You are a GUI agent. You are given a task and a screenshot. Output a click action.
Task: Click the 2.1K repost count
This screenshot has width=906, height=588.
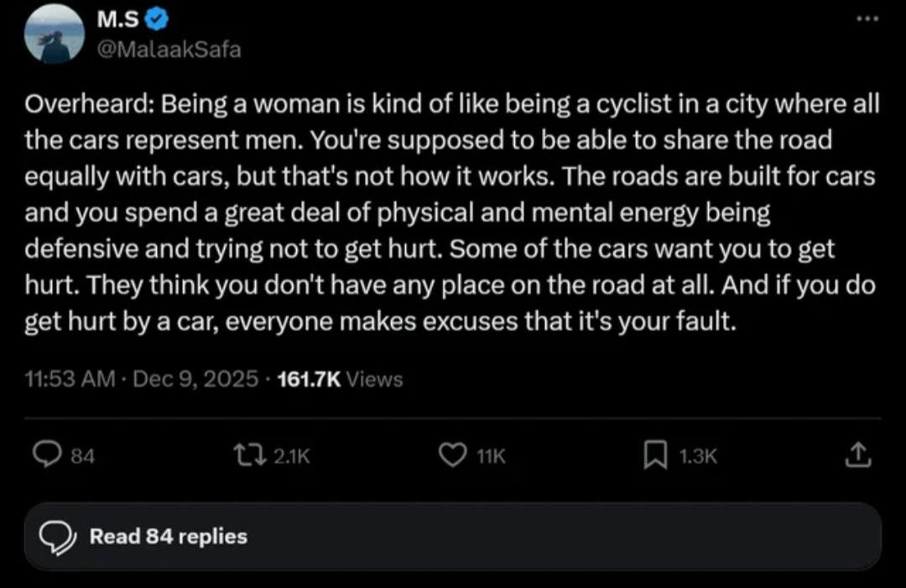coord(292,455)
